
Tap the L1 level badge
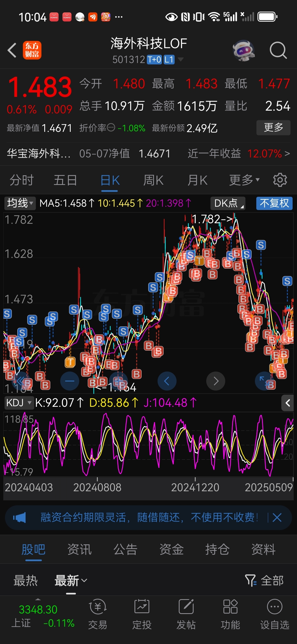pyautogui.click(x=169, y=59)
